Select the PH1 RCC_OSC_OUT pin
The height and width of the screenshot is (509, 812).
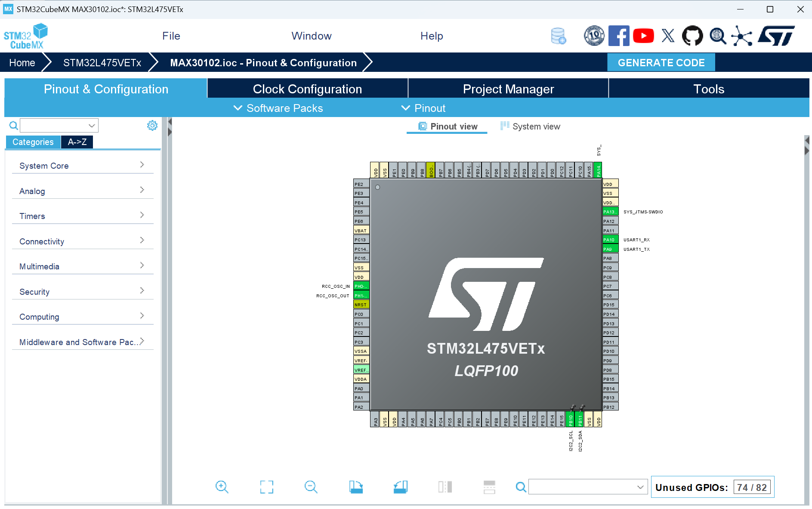click(x=361, y=296)
